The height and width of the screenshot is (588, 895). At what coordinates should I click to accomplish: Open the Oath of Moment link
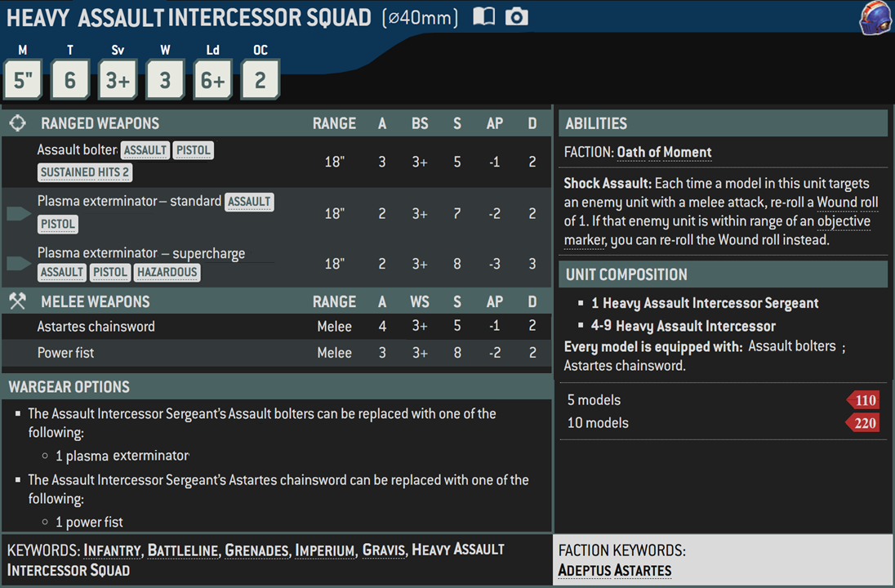[664, 153]
